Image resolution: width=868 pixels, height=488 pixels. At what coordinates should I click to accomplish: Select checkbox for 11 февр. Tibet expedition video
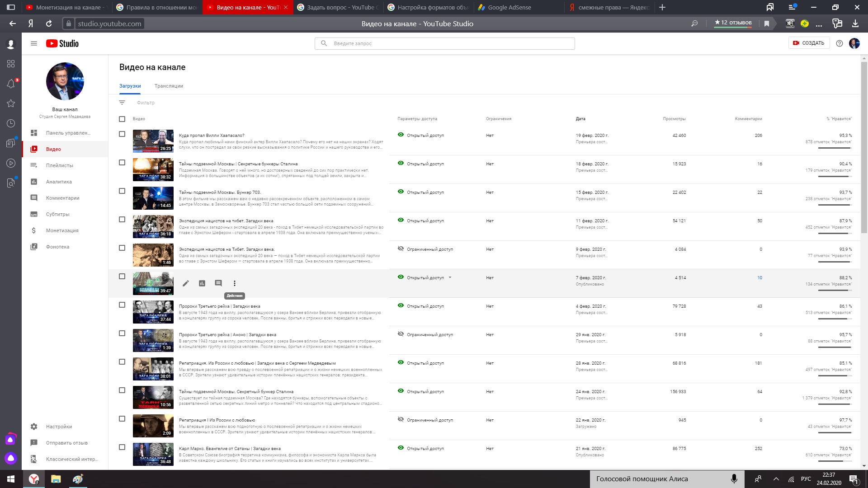pos(122,220)
